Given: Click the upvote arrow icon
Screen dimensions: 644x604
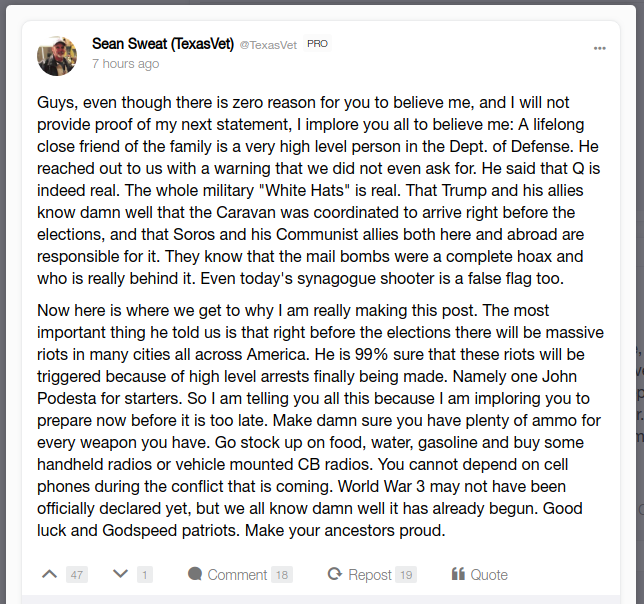Looking at the screenshot, I should [x=50, y=574].
